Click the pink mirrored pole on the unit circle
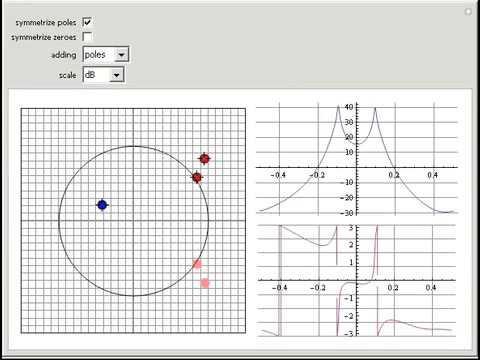This screenshot has width=480, height=360. pos(197,264)
